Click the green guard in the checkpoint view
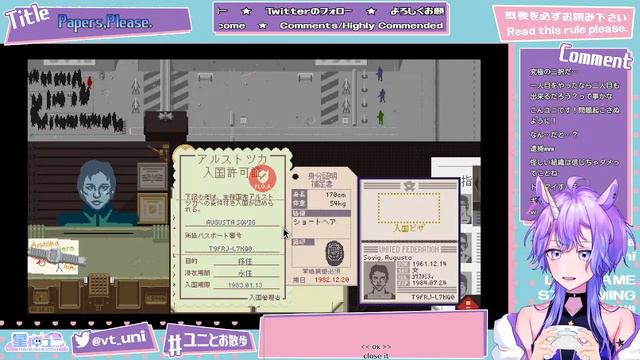This screenshot has width=640, height=360. pos(381,118)
